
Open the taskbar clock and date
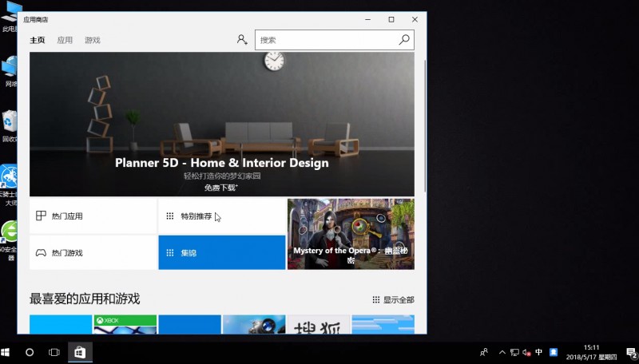591,353
